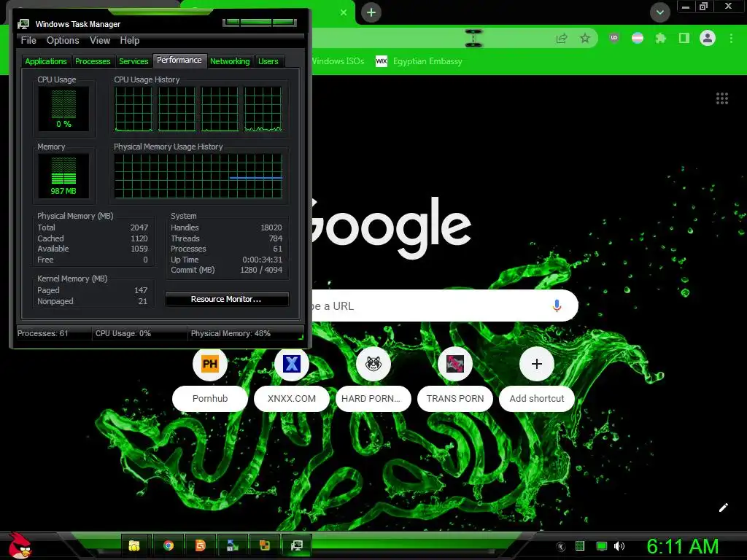Open the Pornhub shortcut tile
Image resolution: width=747 pixels, height=560 pixels.
pos(209,379)
